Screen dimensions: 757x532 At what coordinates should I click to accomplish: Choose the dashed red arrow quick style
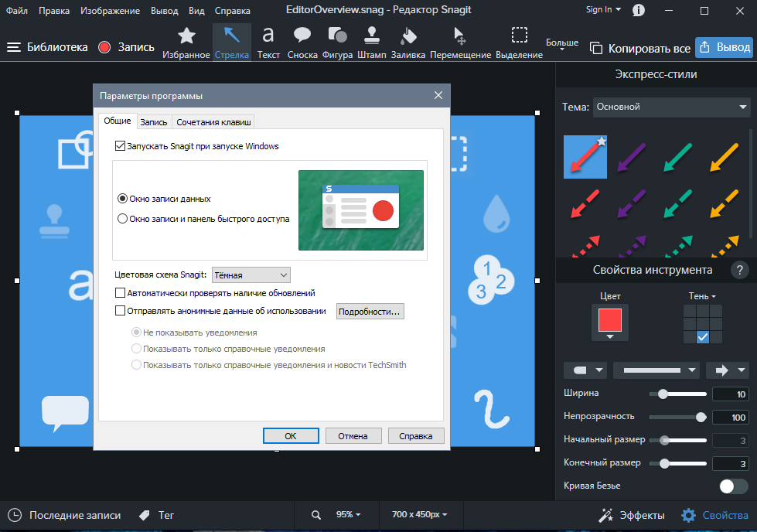click(x=585, y=203)
